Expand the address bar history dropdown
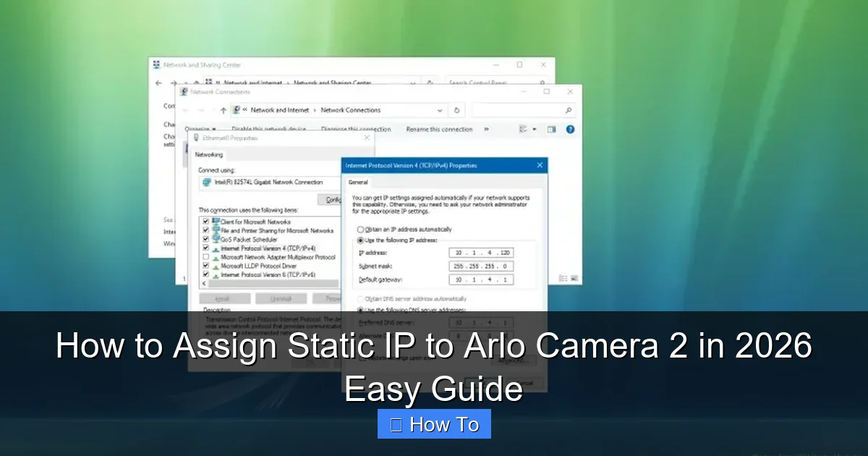 coord(441,110)
